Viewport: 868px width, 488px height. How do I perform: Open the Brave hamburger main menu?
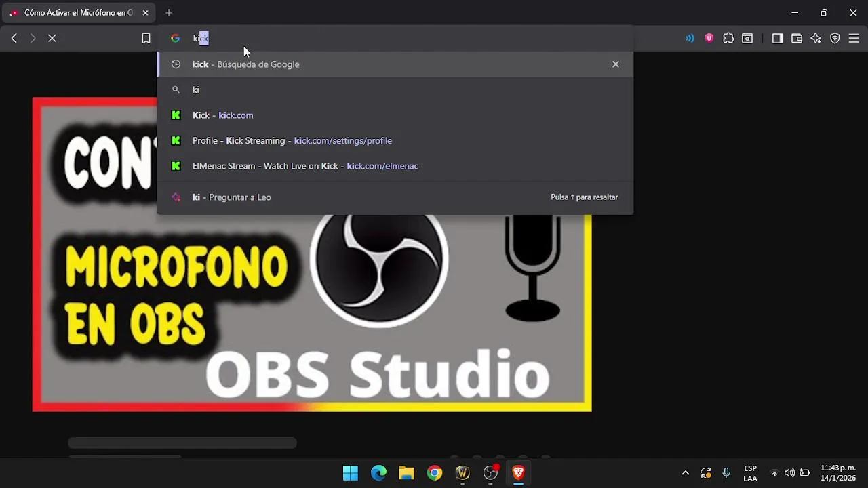tap(854, 39)
